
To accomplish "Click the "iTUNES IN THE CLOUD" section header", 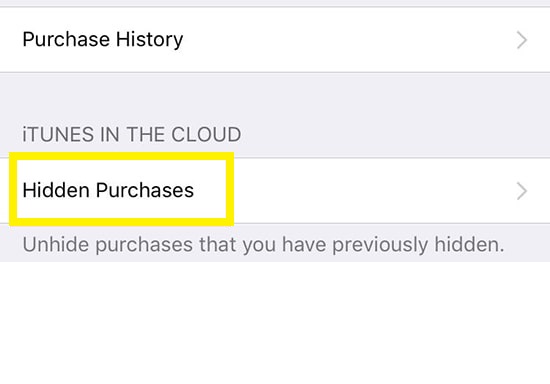I will (132, 134).
